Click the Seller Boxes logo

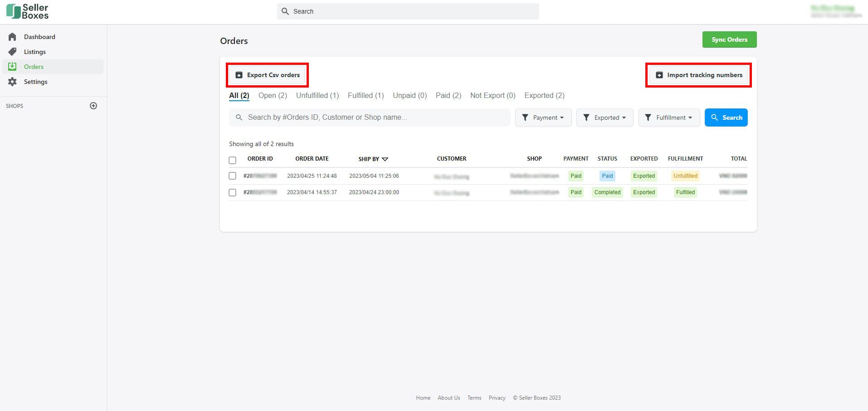(x=27, y=11)
